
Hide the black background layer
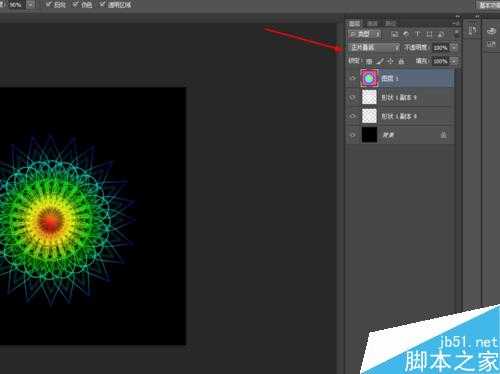click(x=353, y=135)
